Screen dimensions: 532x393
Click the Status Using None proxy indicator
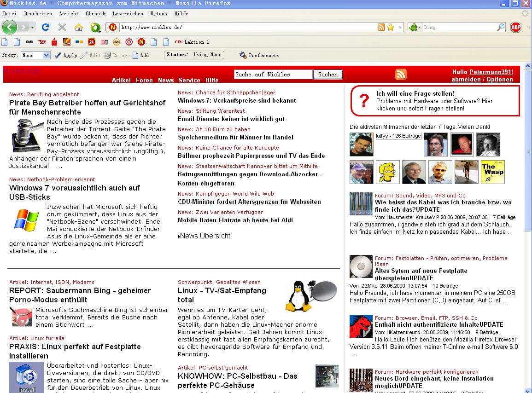[194, 55]
